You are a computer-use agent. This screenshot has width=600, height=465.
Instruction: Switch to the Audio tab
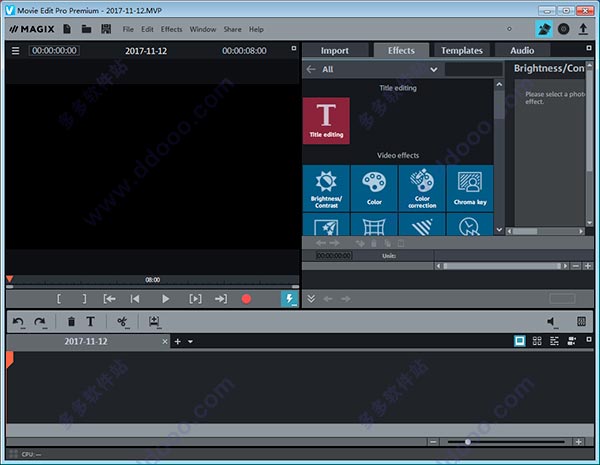[522, 51]
